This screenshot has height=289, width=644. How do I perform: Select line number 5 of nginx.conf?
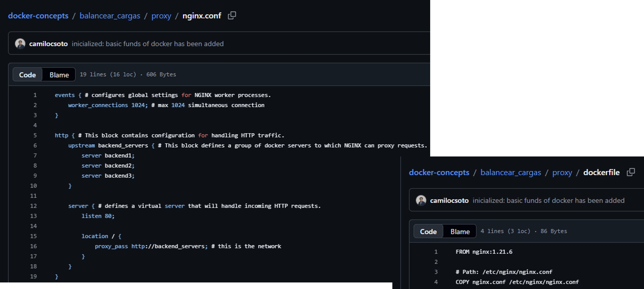tap(35, 135)
